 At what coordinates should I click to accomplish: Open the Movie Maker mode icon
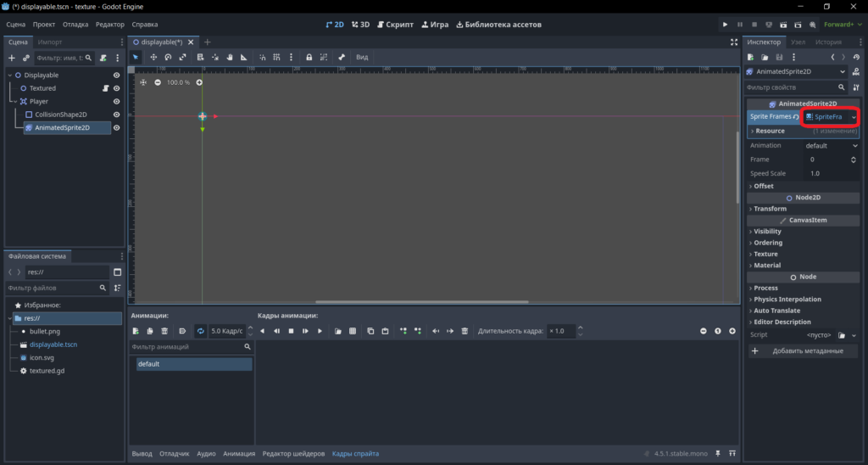812,25
